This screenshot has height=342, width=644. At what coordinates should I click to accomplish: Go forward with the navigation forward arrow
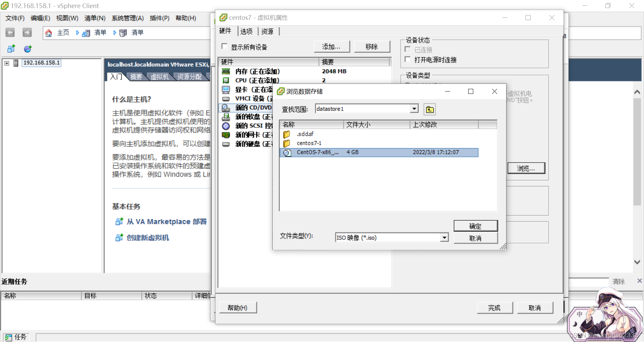[27, 33]
